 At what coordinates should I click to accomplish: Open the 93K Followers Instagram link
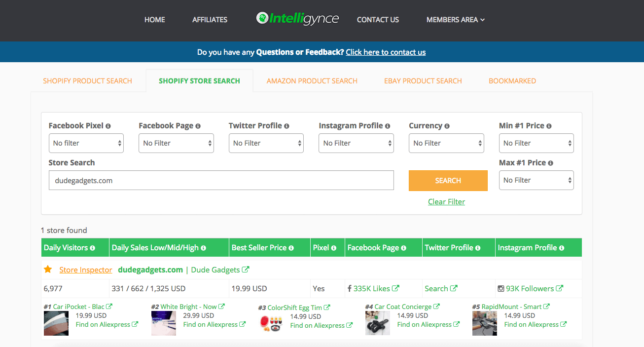tap(535, 288)
